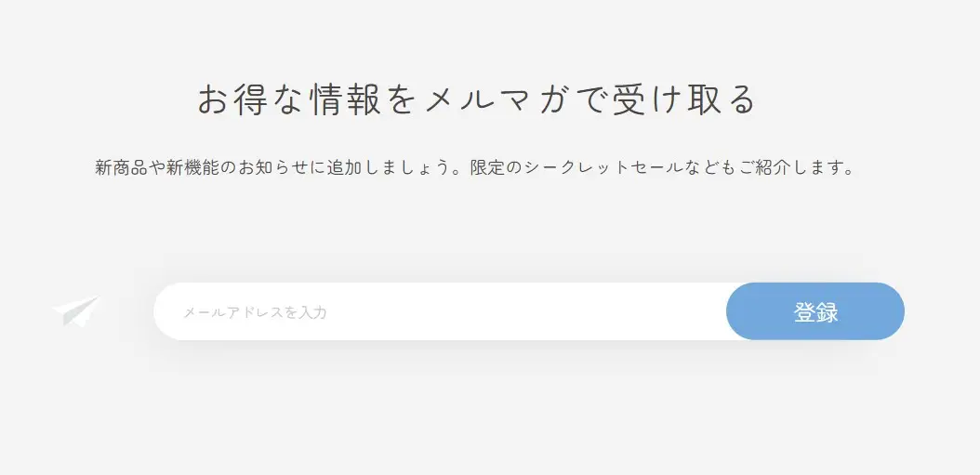Viewport: 980px width, 475px height.
Task: Click the phrase 追加しましょう in the description
Action: point(388,167)
